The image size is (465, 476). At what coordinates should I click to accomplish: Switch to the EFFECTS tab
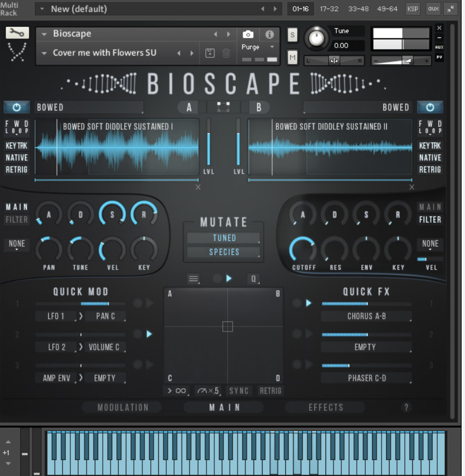click(325, 407)
